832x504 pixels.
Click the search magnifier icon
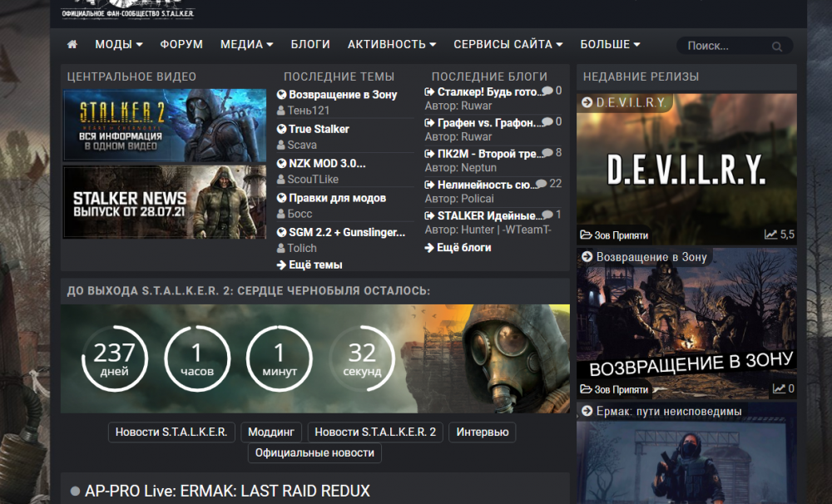click(777, 46)
